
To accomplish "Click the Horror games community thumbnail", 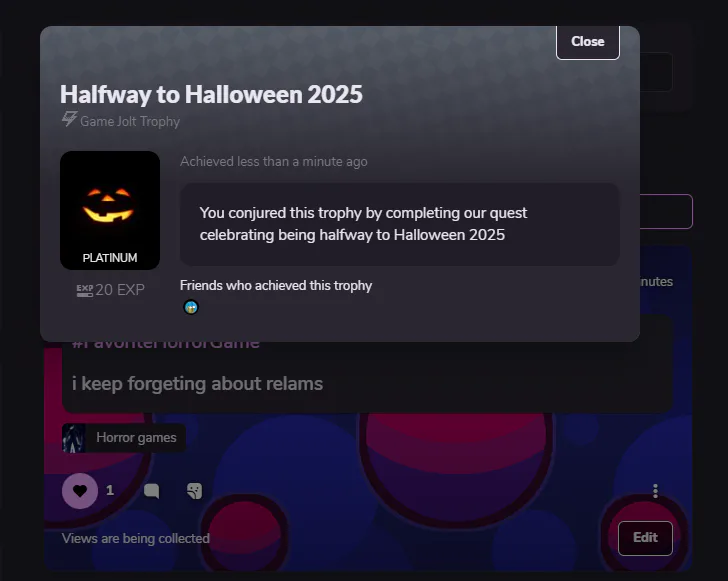I will [74, 438].
